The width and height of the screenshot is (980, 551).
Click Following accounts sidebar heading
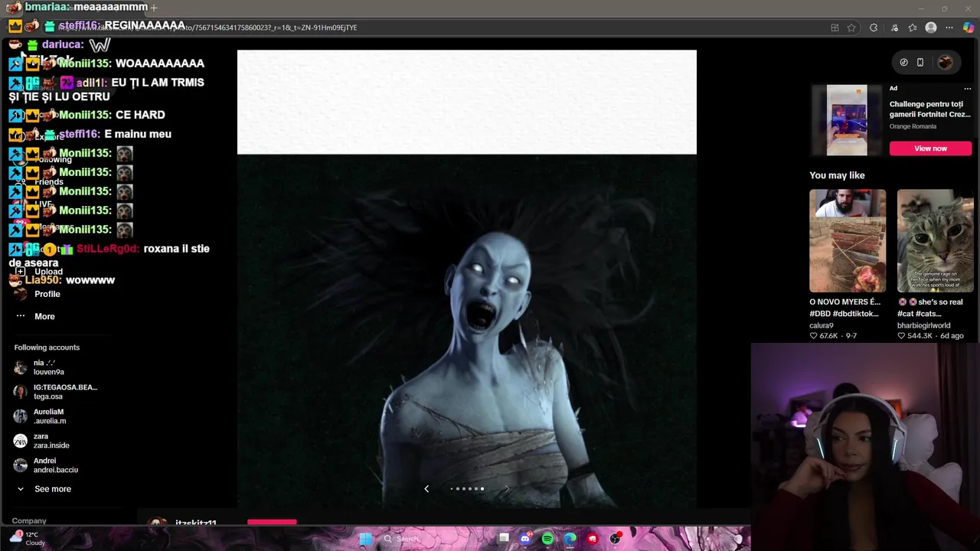point(47,347)
